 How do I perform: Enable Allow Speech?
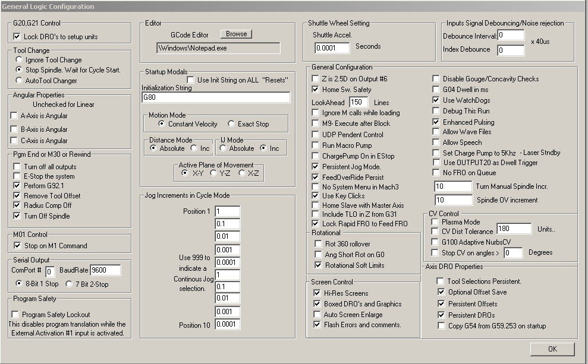point(436,143)
